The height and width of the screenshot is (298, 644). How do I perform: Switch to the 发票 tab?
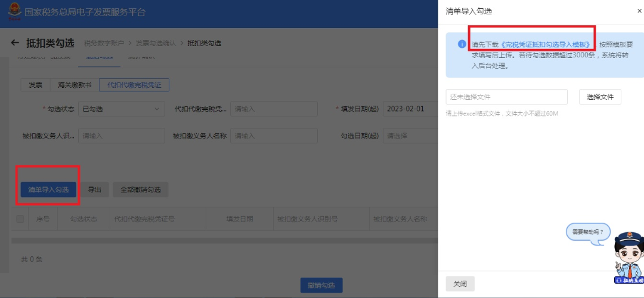35,85
